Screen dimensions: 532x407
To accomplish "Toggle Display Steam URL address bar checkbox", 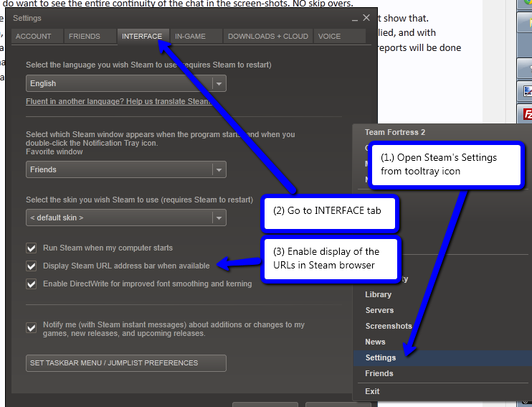I will [32, 266].
